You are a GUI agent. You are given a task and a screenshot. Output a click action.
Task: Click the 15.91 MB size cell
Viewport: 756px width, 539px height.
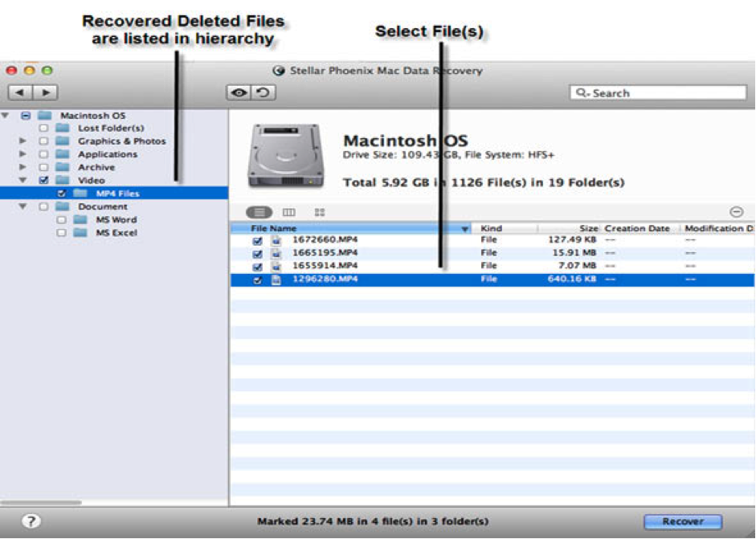pos(574,252)
